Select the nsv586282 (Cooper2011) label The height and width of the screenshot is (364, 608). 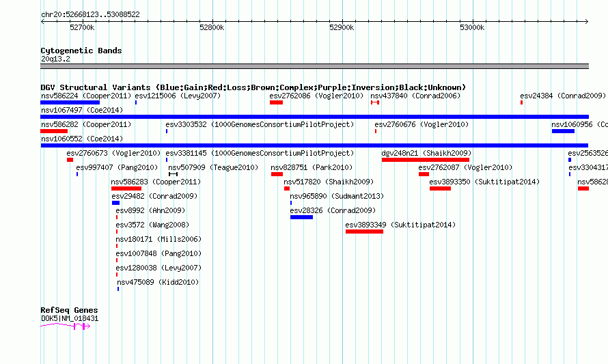86,124
